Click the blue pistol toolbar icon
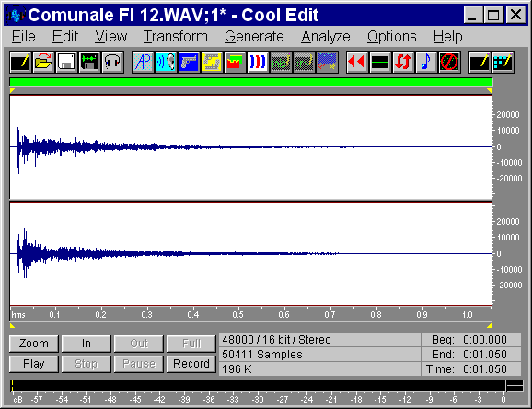 [189, 62]
